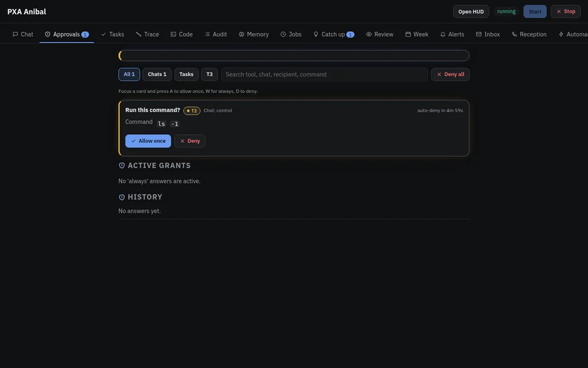
Task: Stop the running agent
Action: click(565, 12)
